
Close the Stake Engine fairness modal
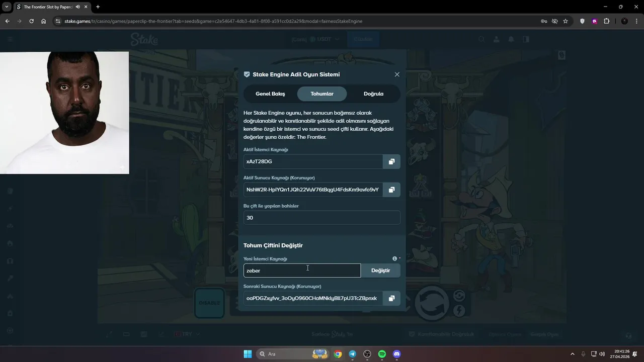pyautogui.click(x=397, y=74)
